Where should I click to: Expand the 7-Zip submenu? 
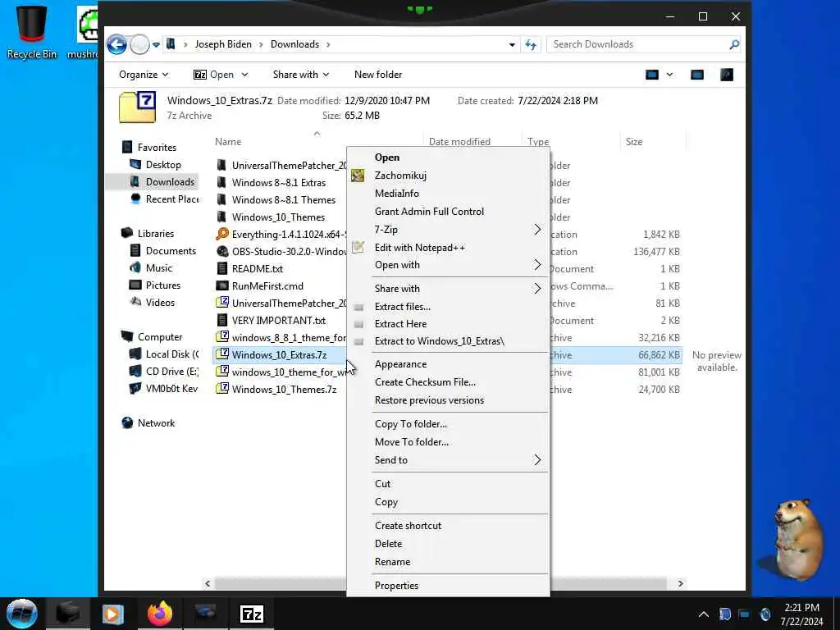click(x=449, y=230)
